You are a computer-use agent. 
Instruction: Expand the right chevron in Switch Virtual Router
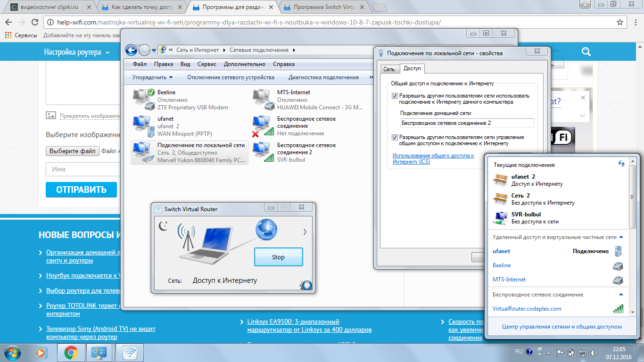coord(305,231)
